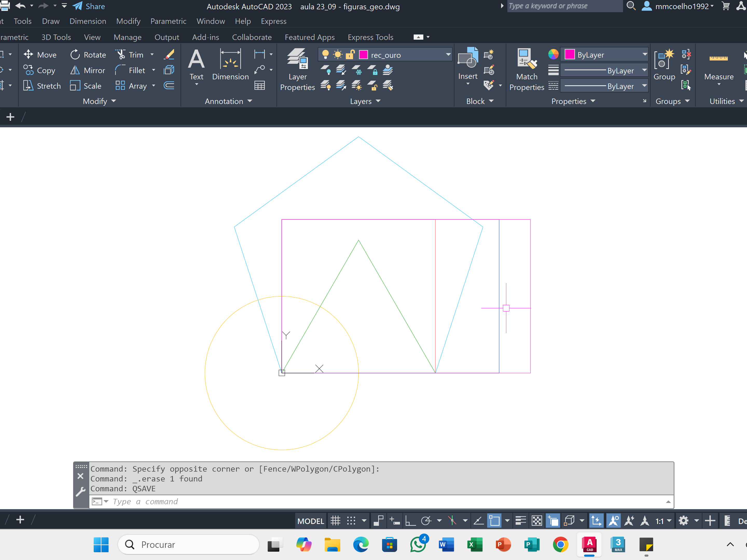
Task: Click the Share button
Action: click(89, 6)
